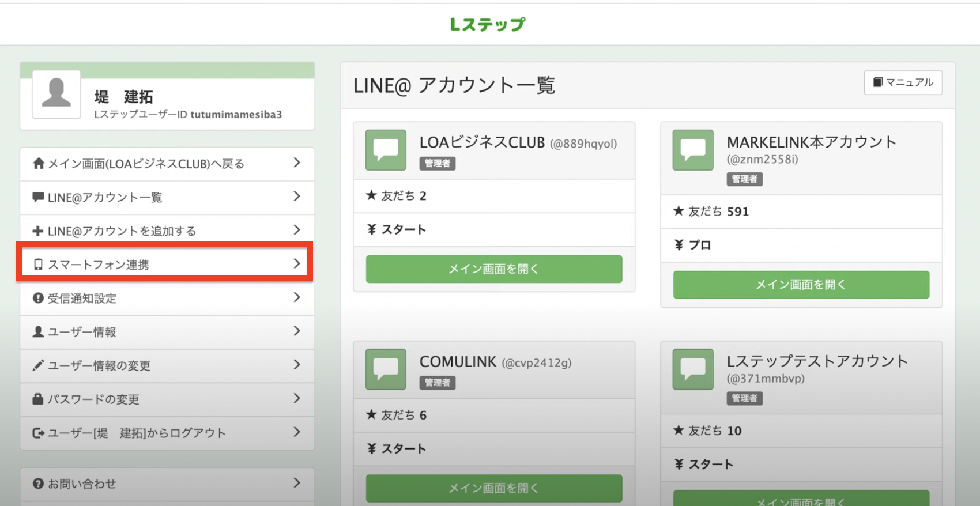Click the logout icon beside ログアウト
The height and width of the screenshot is (506, 980).
click(x=38, y=433)
